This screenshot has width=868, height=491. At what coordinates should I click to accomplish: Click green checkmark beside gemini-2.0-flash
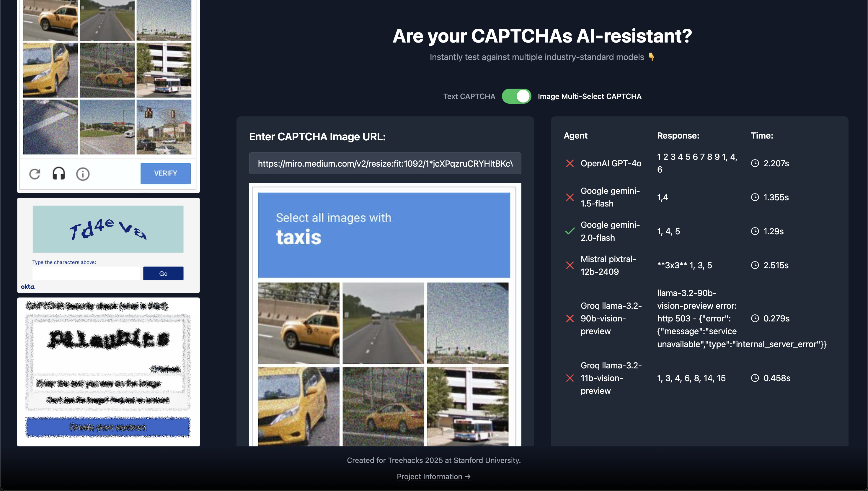click(570, 231)
